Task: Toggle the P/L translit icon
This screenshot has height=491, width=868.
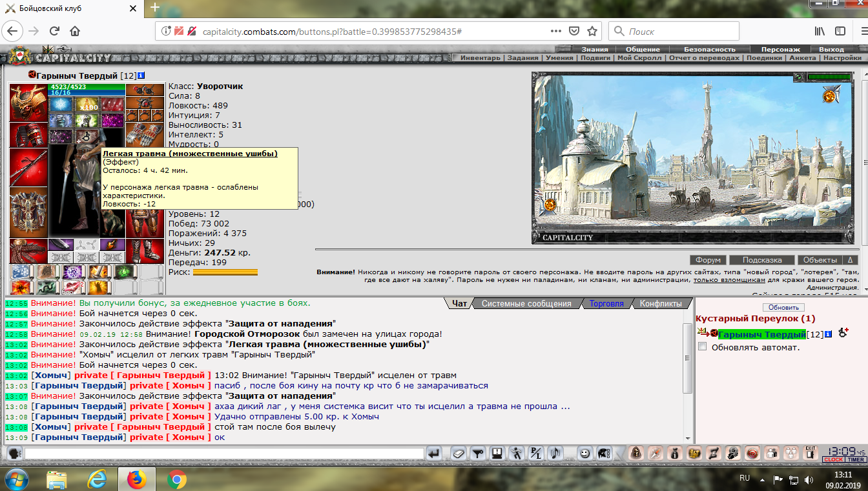Action: pos(536,454)
